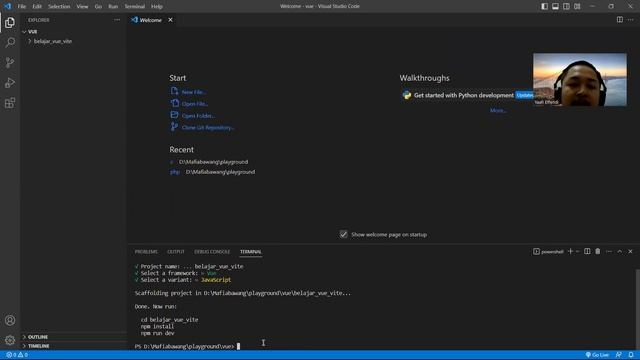
Task: Open the Terminal menu
Action: (x=135, y=6)
